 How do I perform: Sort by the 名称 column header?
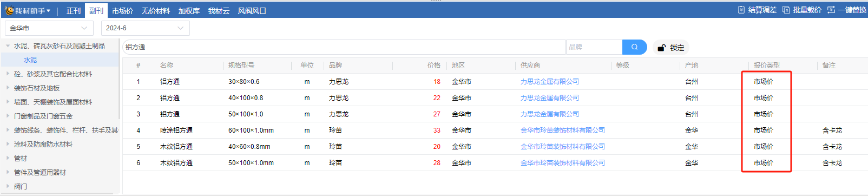[167, 66]
